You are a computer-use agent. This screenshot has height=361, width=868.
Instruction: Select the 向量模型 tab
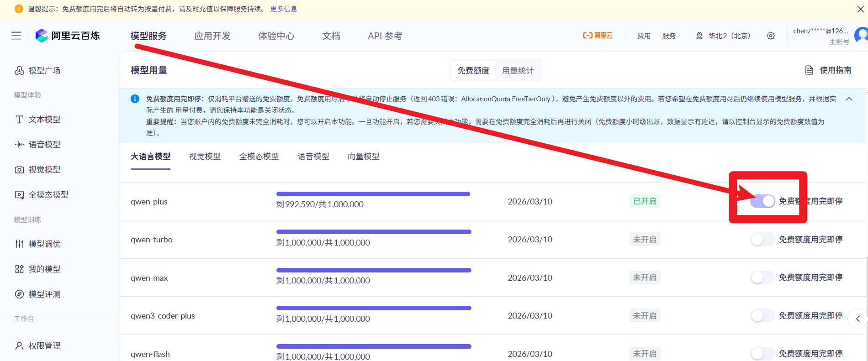(x=364, y=157)
